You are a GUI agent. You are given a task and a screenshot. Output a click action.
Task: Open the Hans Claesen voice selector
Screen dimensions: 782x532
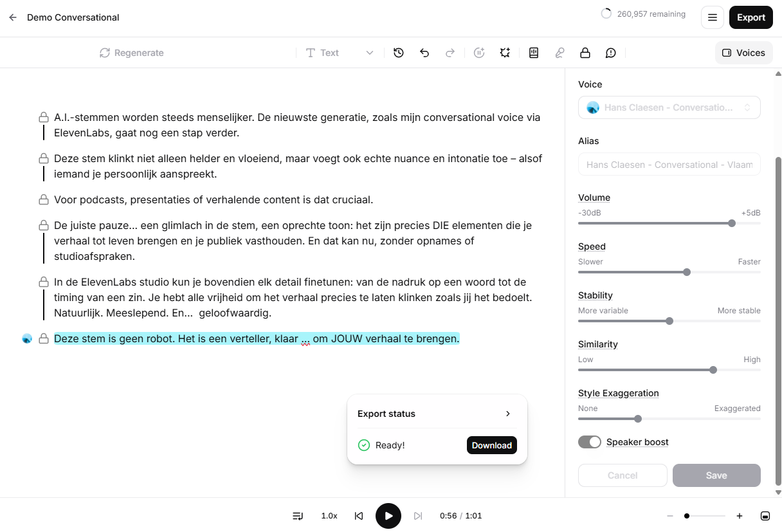[669, 107]
